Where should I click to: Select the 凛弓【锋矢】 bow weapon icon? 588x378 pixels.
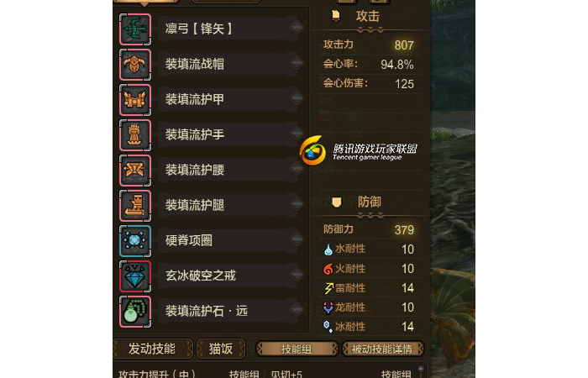click(x=135, y=29)
